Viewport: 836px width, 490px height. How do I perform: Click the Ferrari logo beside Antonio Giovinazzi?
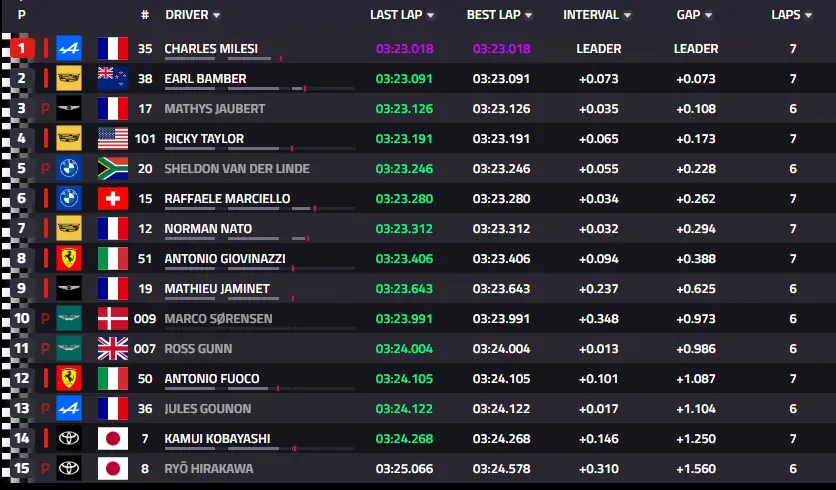69,259
